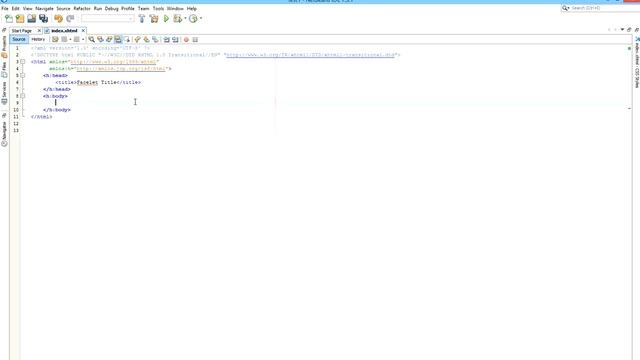Click the Next Bookmark icon
The image size is (640, 360).
pos(146,40)
